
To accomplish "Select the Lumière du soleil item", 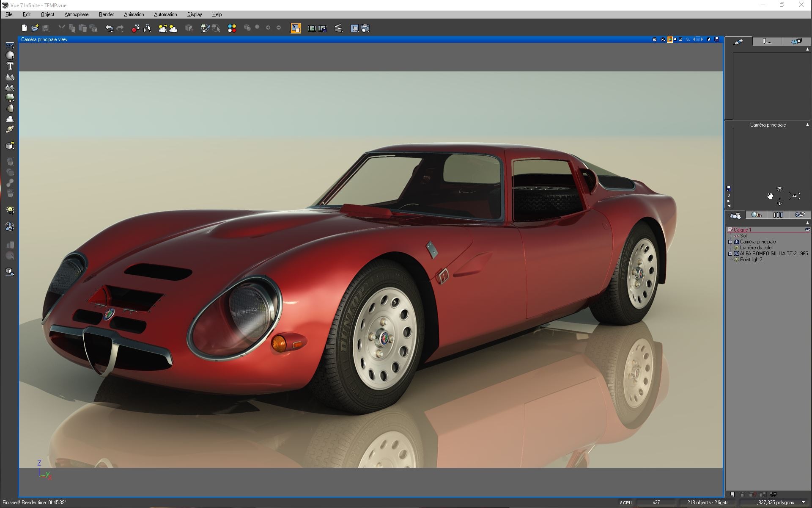I will click(x=757, y=248).
